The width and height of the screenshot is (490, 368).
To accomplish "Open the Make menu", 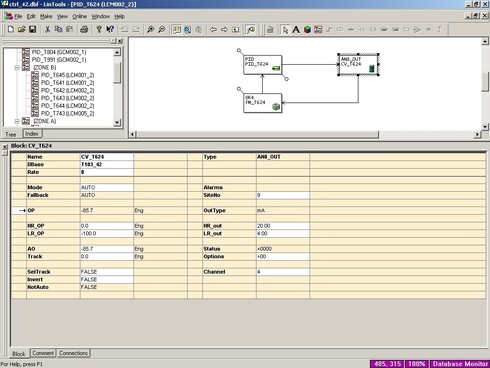I will 46,16.
